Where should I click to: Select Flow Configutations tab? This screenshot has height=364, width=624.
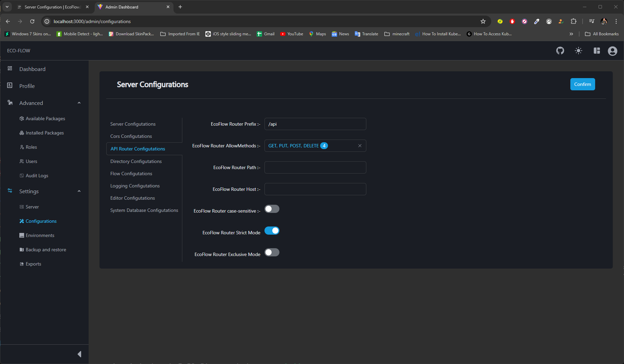pyautogui.click(x=131, y=174)
